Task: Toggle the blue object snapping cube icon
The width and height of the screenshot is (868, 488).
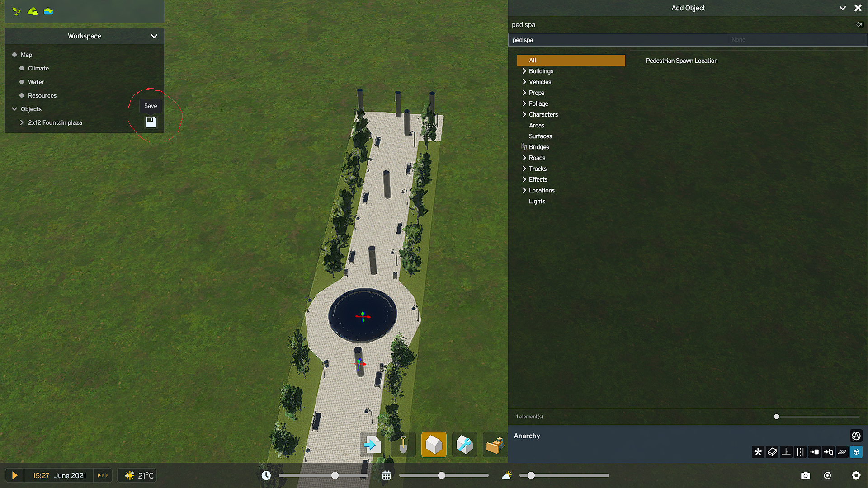Action: click(856, 452)
